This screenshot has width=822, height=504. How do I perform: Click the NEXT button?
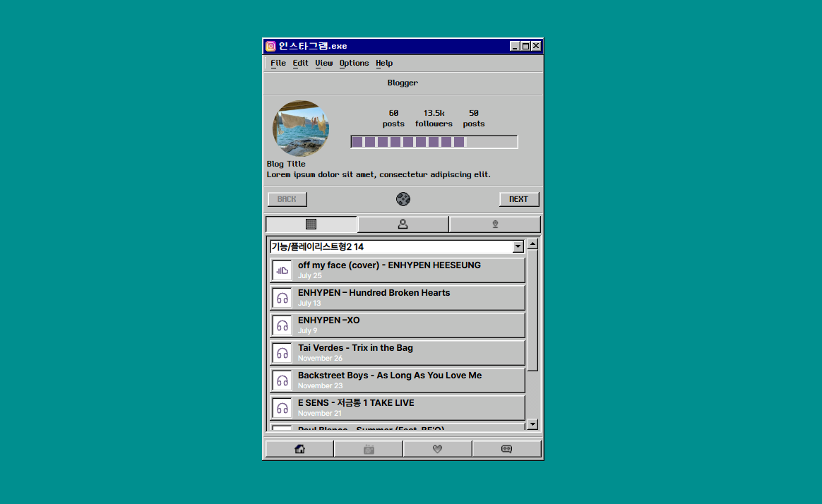click(519, 199)
